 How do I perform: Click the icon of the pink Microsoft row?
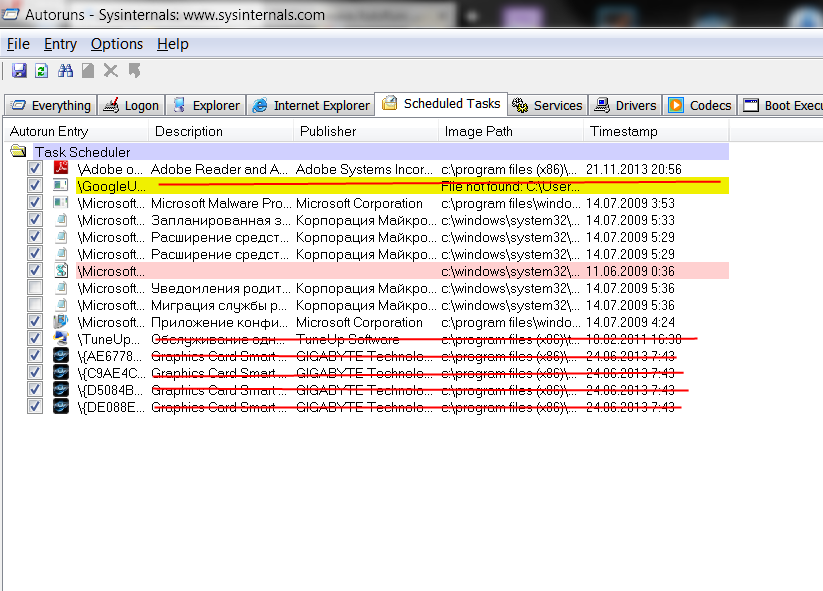[61, 271]
